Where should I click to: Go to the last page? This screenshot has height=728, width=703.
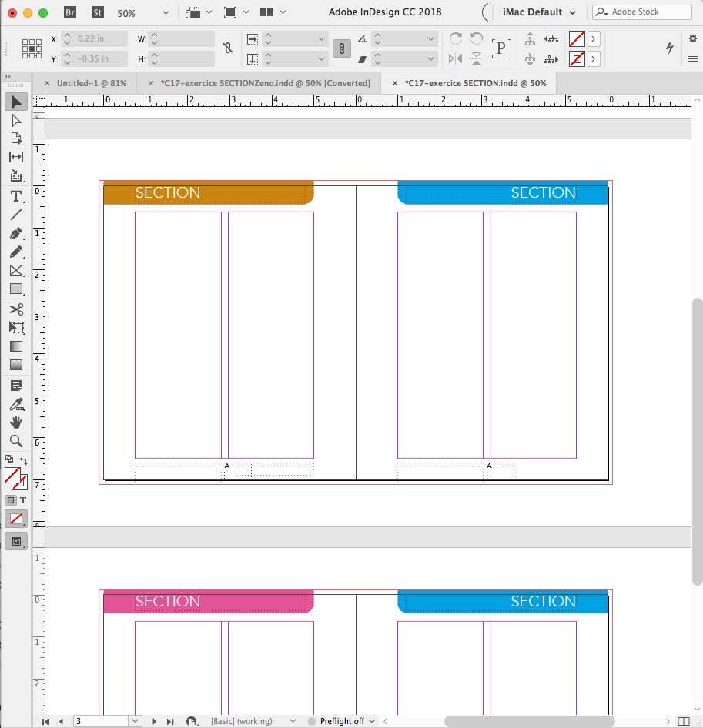pos(170,721)
